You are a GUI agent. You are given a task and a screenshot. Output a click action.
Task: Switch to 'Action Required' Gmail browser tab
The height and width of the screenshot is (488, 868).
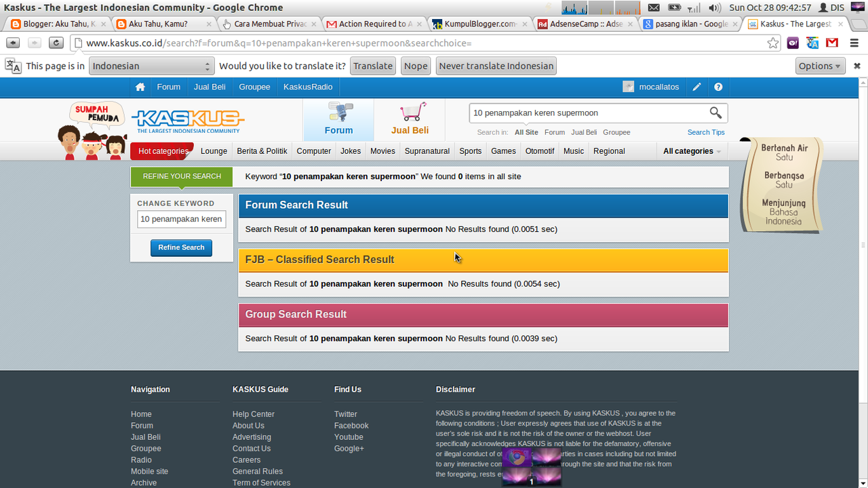[374, 24]
